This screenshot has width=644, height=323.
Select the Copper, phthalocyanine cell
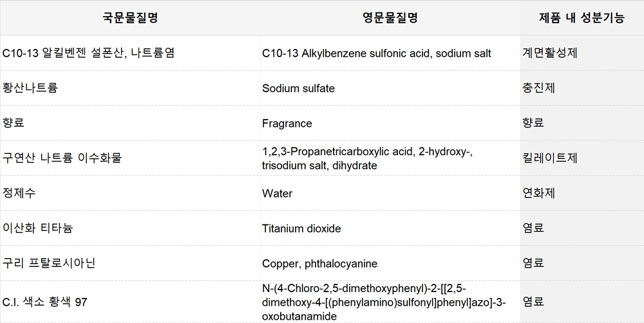pos(390,263)
